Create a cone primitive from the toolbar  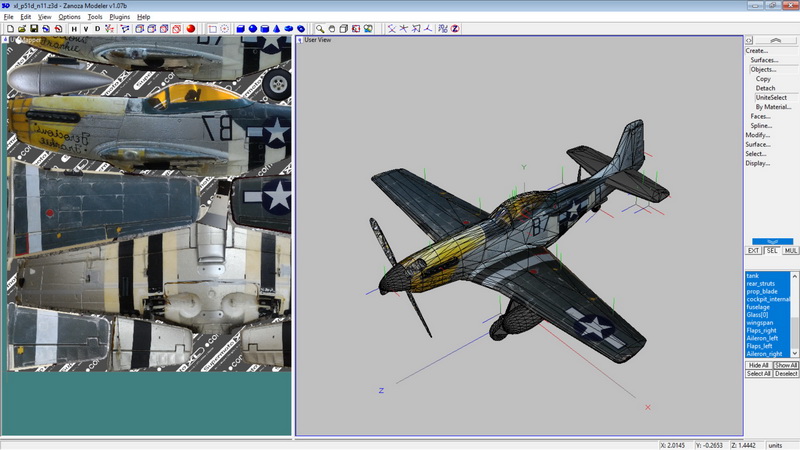[x=278, y=29]
